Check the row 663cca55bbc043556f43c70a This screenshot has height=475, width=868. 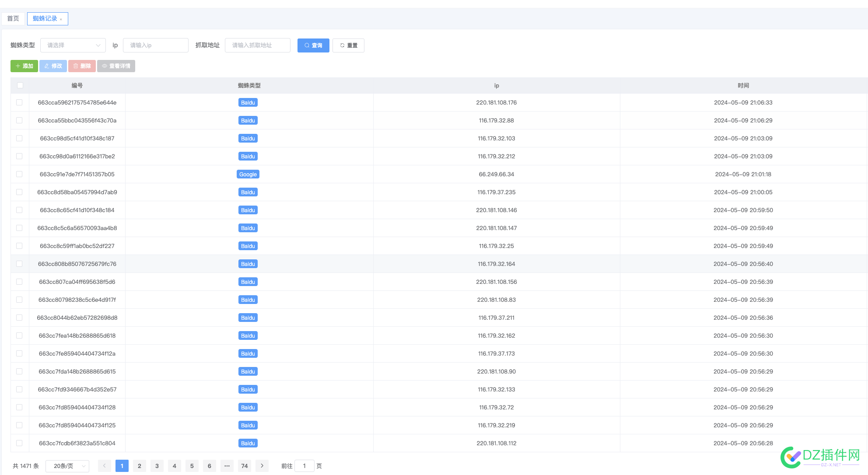point(19,120)
